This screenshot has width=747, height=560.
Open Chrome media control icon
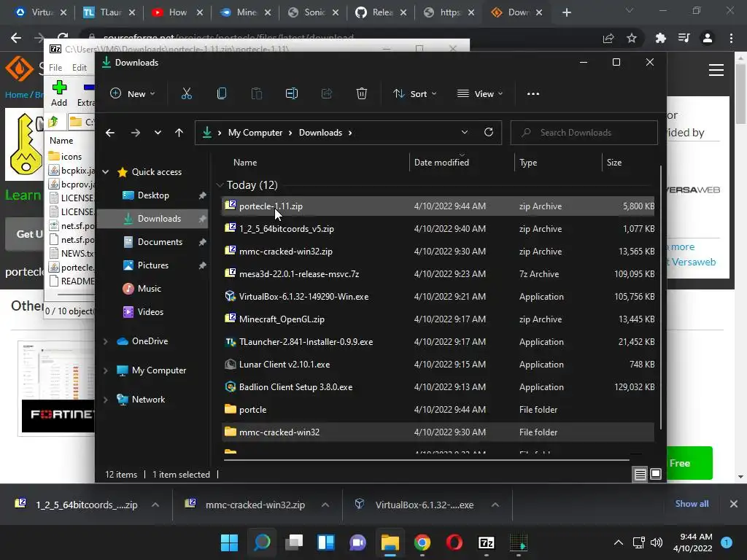684,38
